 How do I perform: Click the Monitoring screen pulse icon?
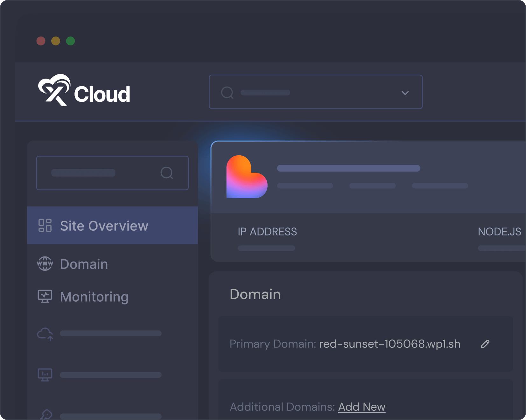[x=45, y=296]
